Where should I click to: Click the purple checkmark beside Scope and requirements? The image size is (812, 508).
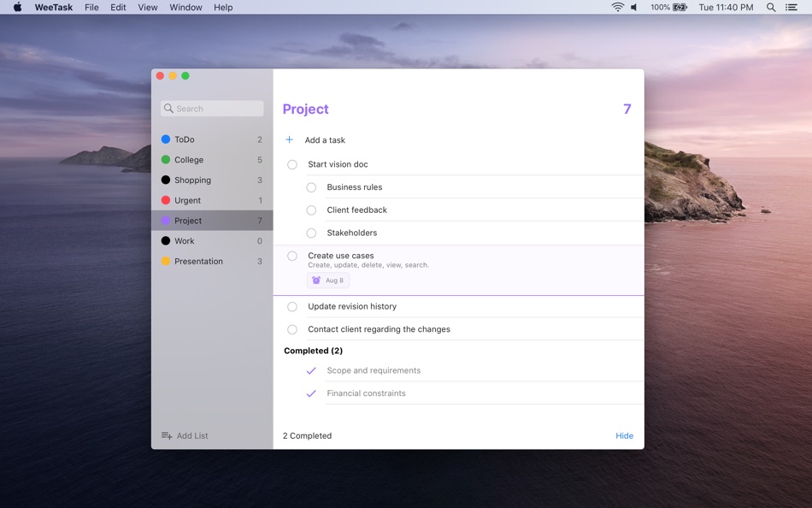311,370
